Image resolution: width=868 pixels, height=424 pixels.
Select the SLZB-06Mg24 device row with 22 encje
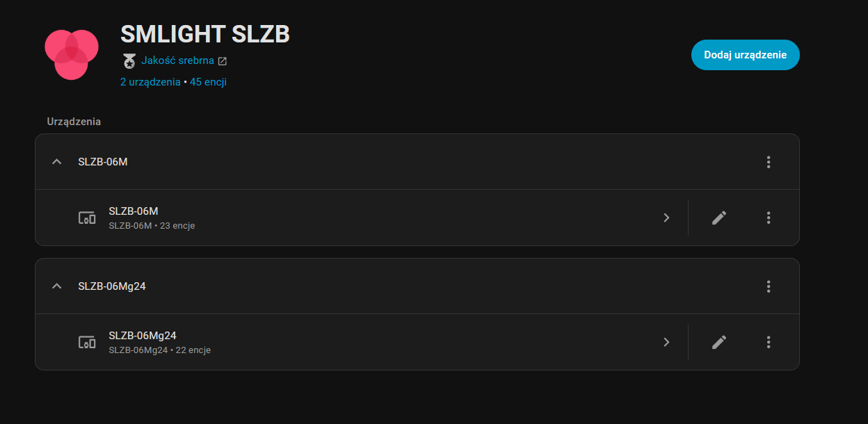(348, 342)
